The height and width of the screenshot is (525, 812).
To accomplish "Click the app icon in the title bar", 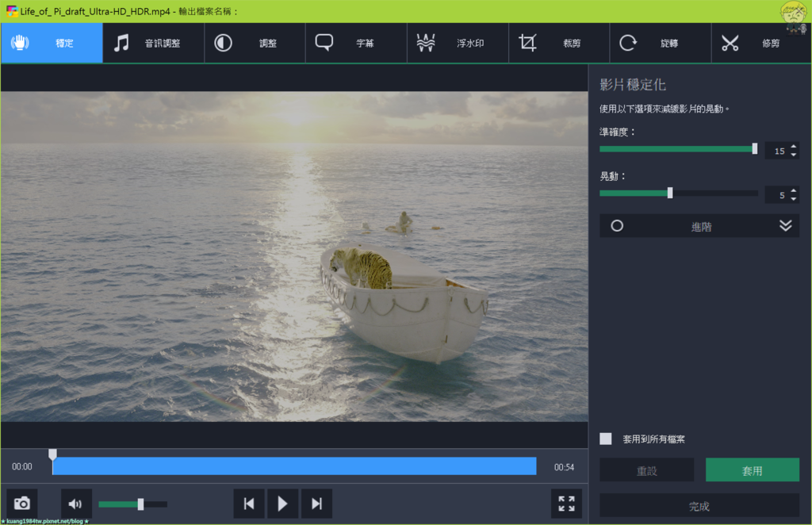I will click(11, 11).
